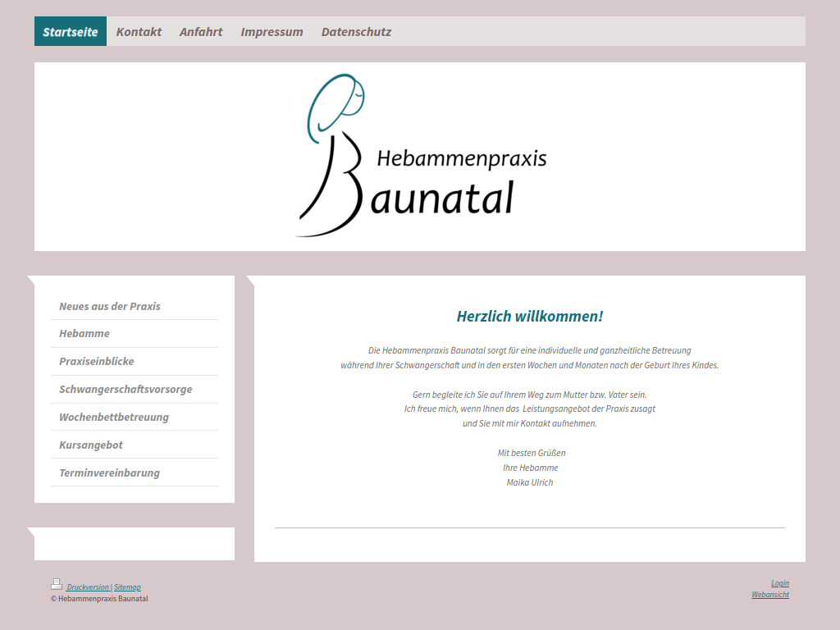The height and width of the screenshot is (630, 840).
Task: Open the Praxiseinblicke section
Action: (x=96, y=361)
